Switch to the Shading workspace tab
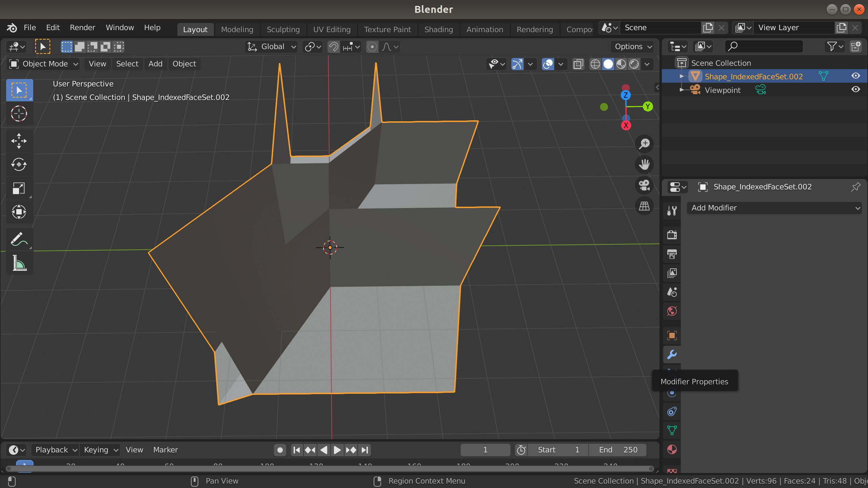 438,29
